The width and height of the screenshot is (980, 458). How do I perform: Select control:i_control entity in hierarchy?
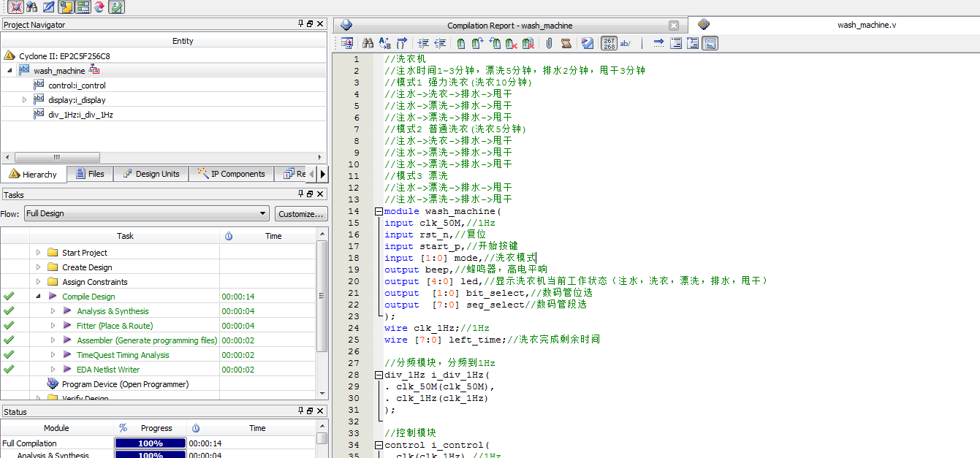77,85
